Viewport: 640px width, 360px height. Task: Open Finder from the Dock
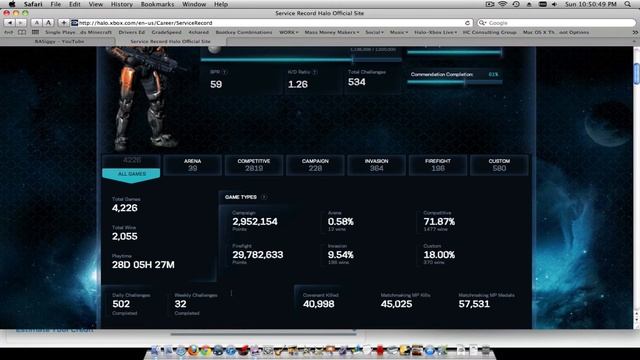click(156, 350)
